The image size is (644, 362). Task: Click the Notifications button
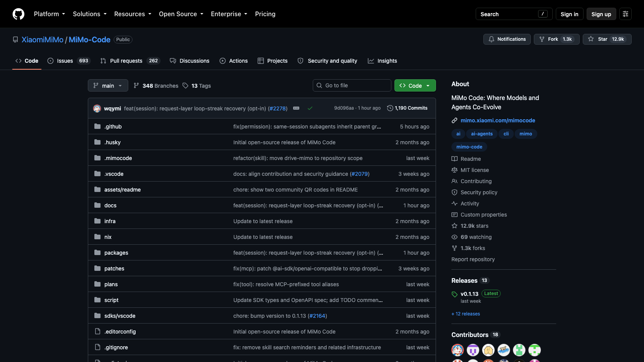click(x=507, y=39)
